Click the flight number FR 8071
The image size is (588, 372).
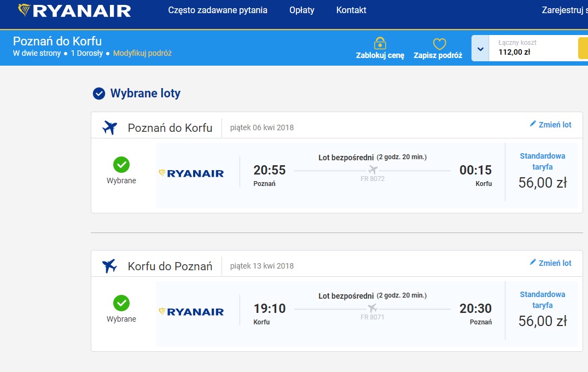372,317
